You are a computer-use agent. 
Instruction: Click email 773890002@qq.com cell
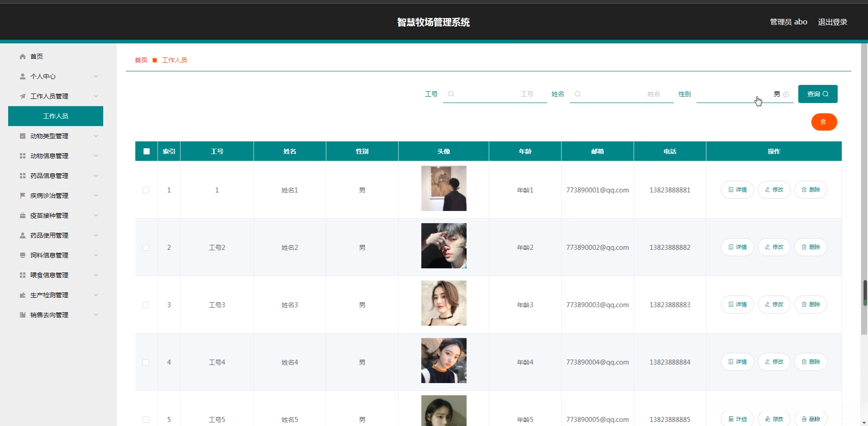[x=597, y=248]
